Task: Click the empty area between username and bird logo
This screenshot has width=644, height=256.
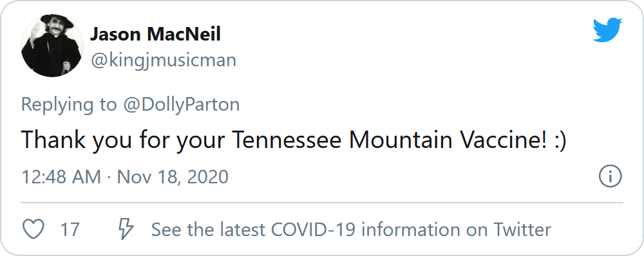Action: tap(411, 45)
